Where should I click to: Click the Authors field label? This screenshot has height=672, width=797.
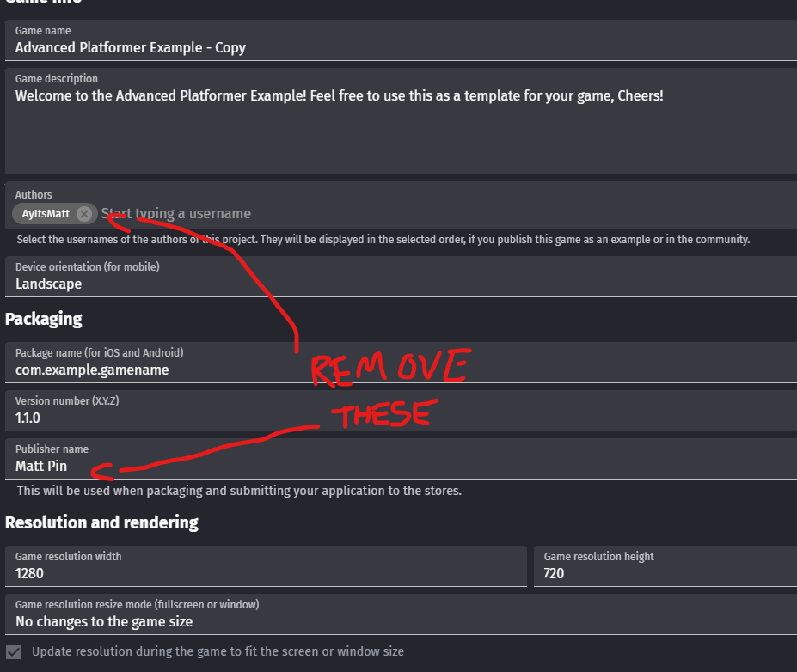pos(34,195)
